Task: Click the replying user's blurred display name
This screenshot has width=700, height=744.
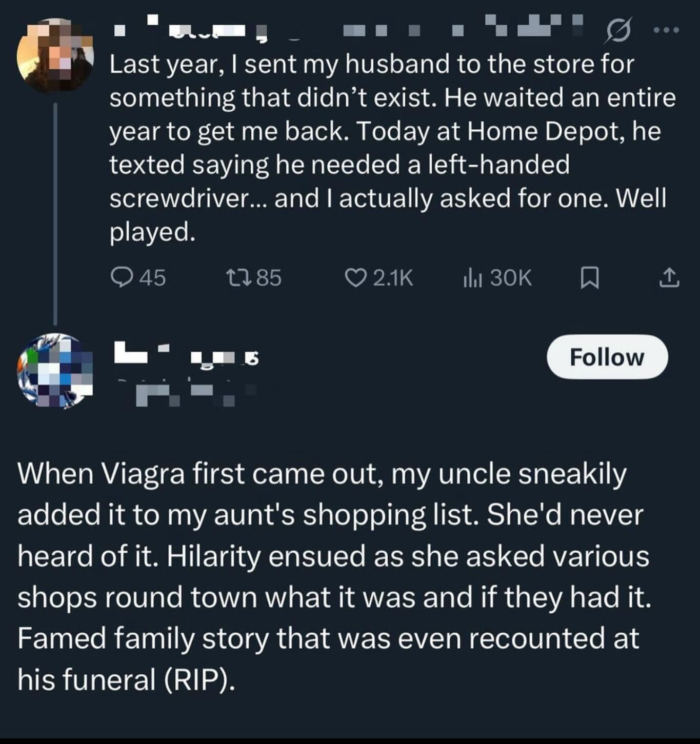Action: 185,355
